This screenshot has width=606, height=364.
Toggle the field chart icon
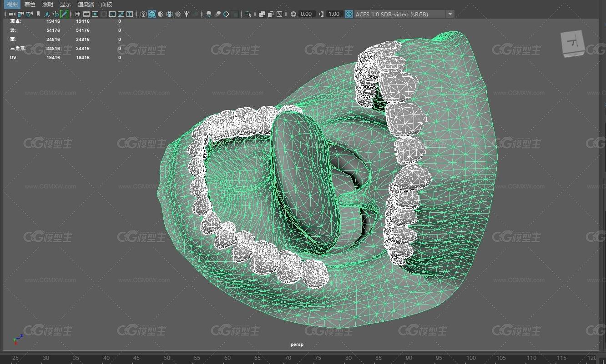click(112, 14)
